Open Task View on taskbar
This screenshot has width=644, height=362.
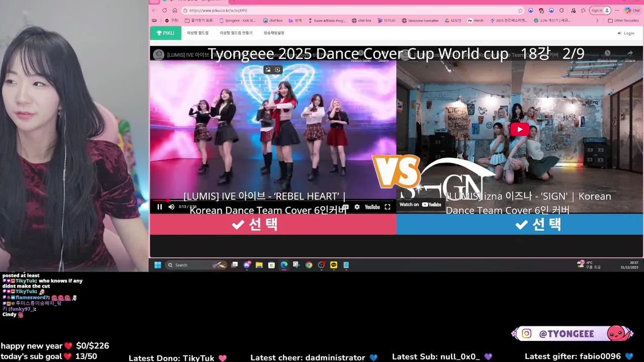[x=234, y=265]
